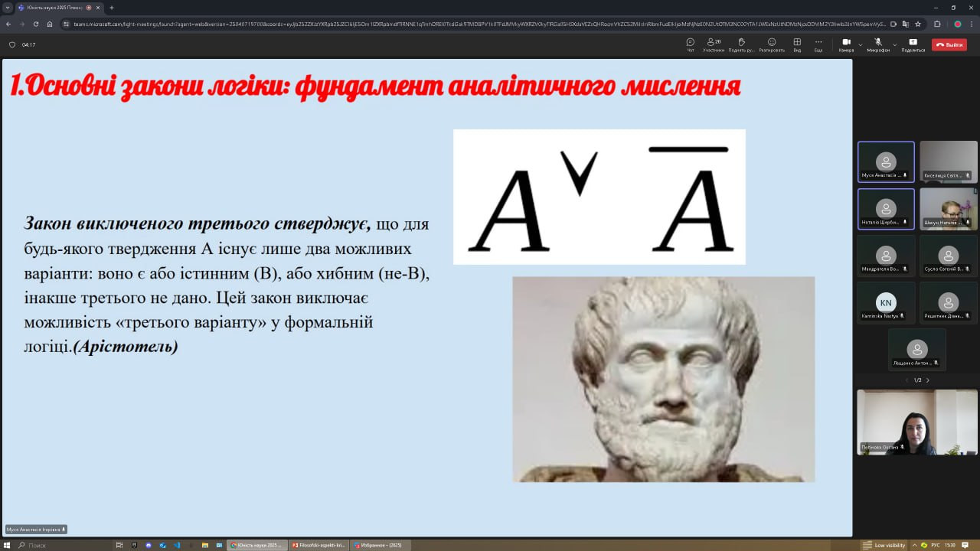
Task: Click the browser address bar URL
Action: 479,24
